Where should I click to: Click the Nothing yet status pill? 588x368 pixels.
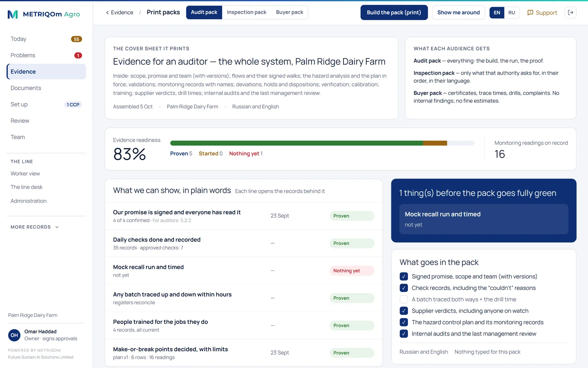click(352, 271)
